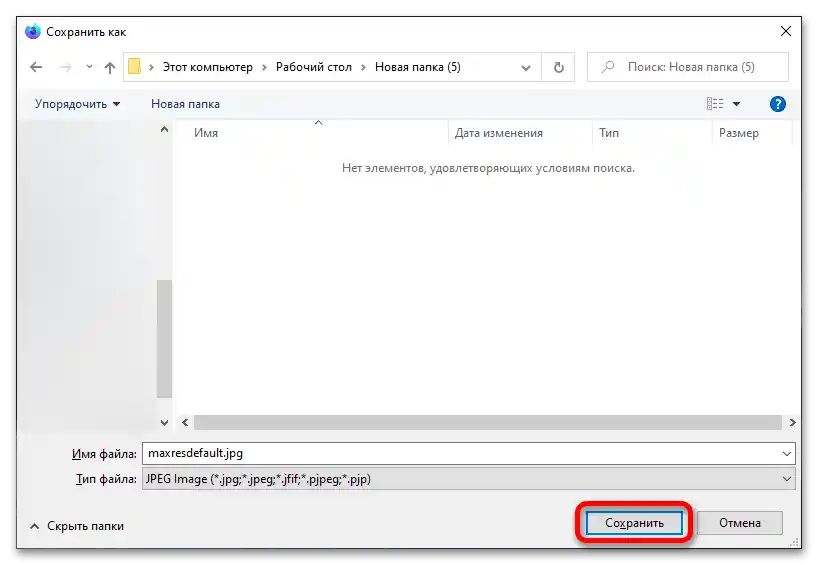
Task: Open the 'Упорядочить' menu
Action: click(x=77, y=104)
